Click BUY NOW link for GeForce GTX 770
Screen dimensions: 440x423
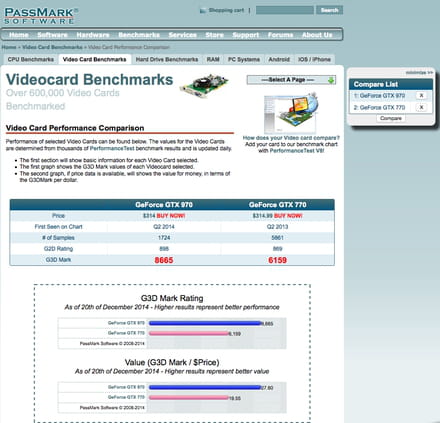pyautogui.click(x=288, y=216)
